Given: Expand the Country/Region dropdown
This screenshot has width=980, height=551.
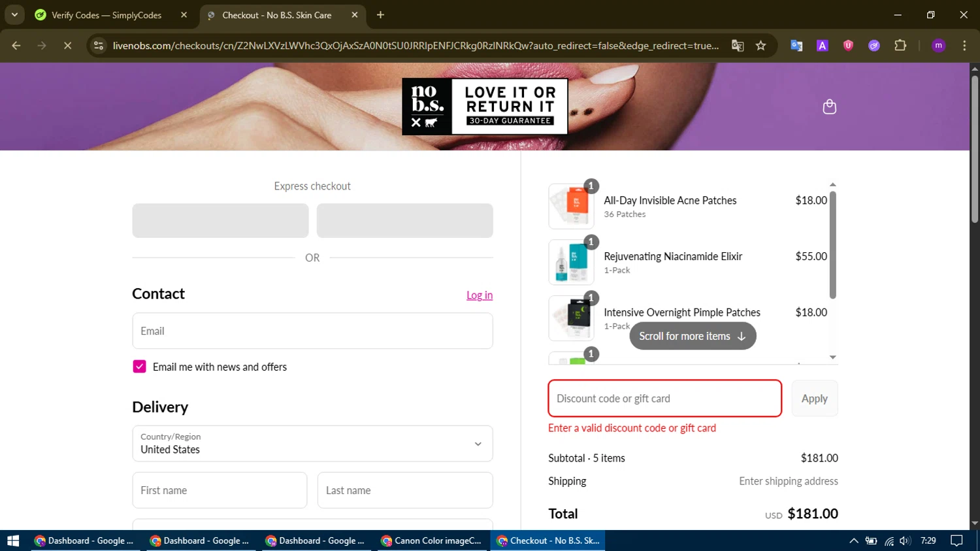Looking at the screenshot, I should click(x=312, y=444).
